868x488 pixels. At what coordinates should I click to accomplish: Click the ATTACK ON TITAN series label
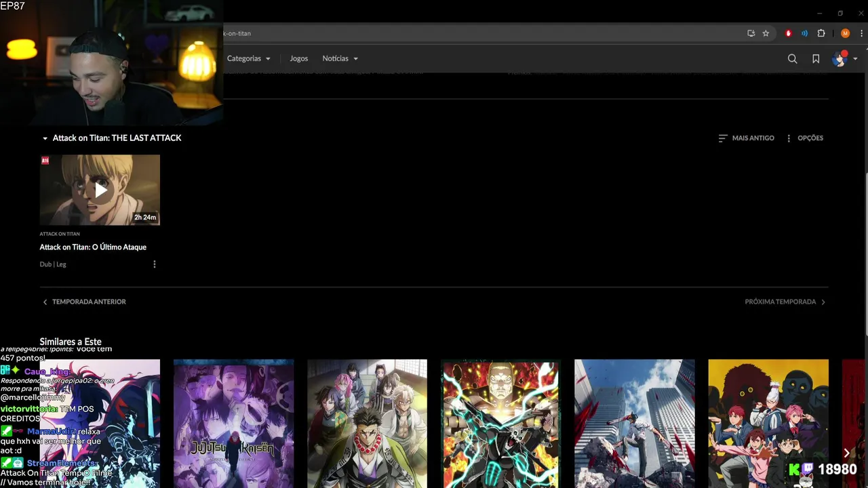coord(60,234)
